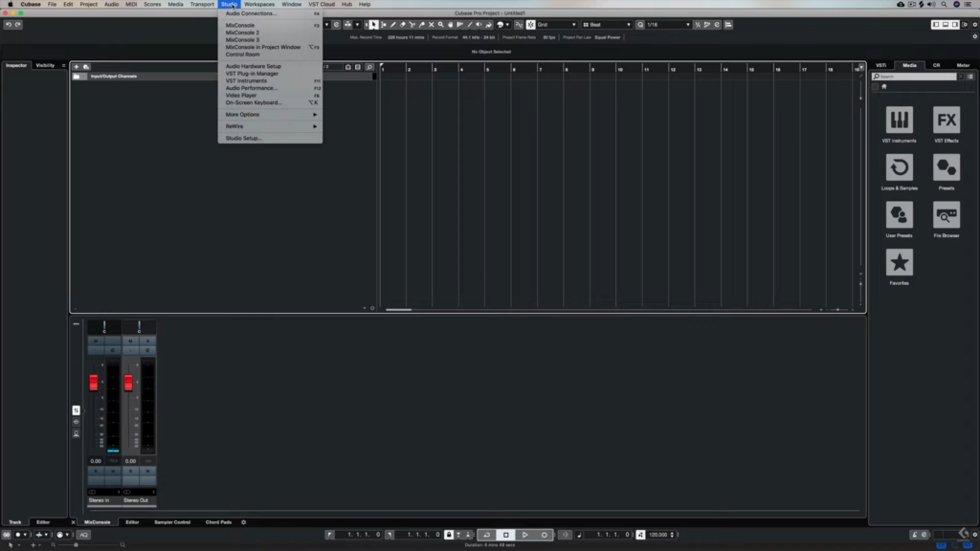This screenshot has height=551, width=980.
Task: Open the Find Tracks search icon
Action: [x=369, y=67]
